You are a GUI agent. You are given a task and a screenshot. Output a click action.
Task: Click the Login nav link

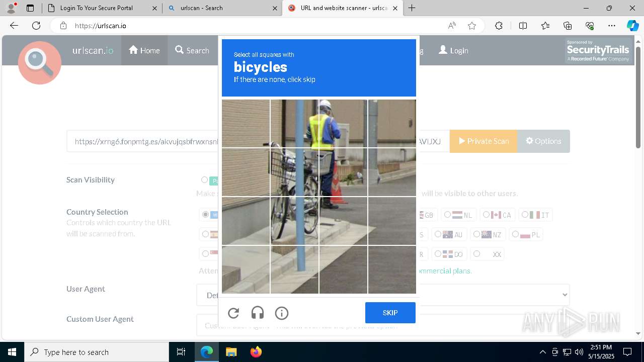click(x=453, y=50)
